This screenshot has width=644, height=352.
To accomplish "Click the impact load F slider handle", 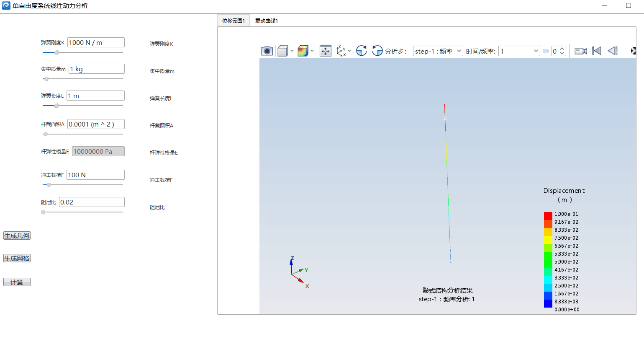I will [49, 185].
